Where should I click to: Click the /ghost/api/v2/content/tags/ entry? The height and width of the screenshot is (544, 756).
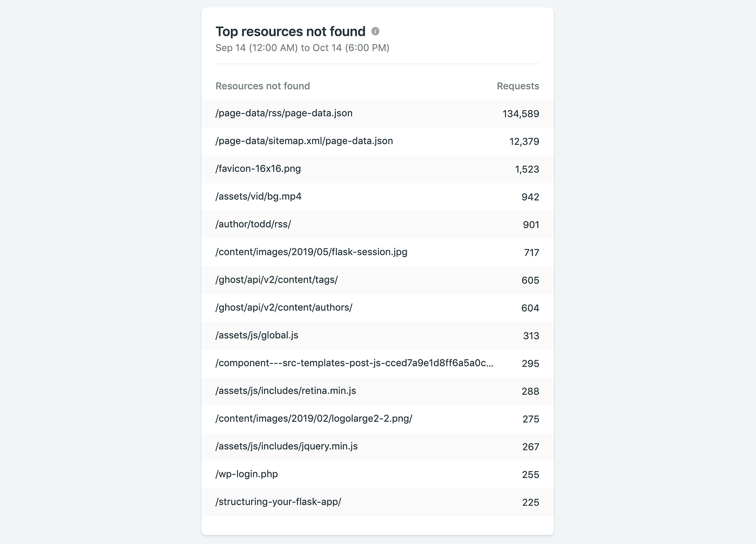pos(276,280)
